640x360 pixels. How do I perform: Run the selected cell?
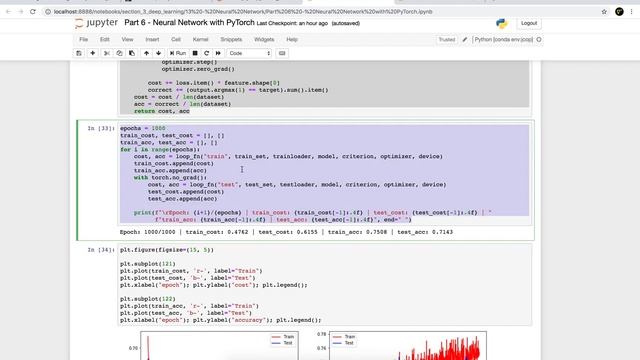(178, 53)
